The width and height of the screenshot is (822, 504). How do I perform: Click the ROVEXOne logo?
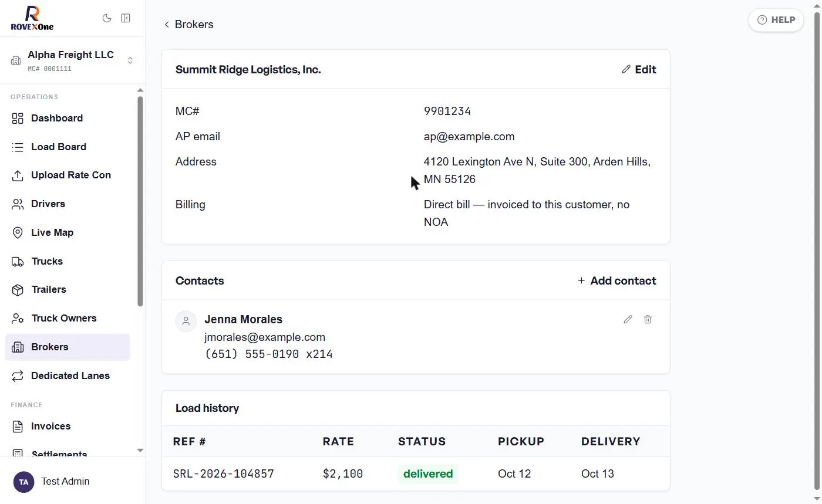point(32,18)
